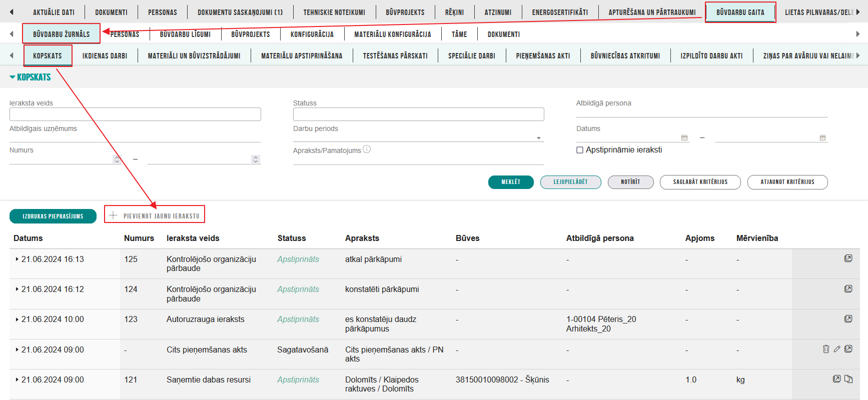Adjust the first Numurs spinner arrows
The width and height of the screenshot is (868, 400).
[117, 159]
